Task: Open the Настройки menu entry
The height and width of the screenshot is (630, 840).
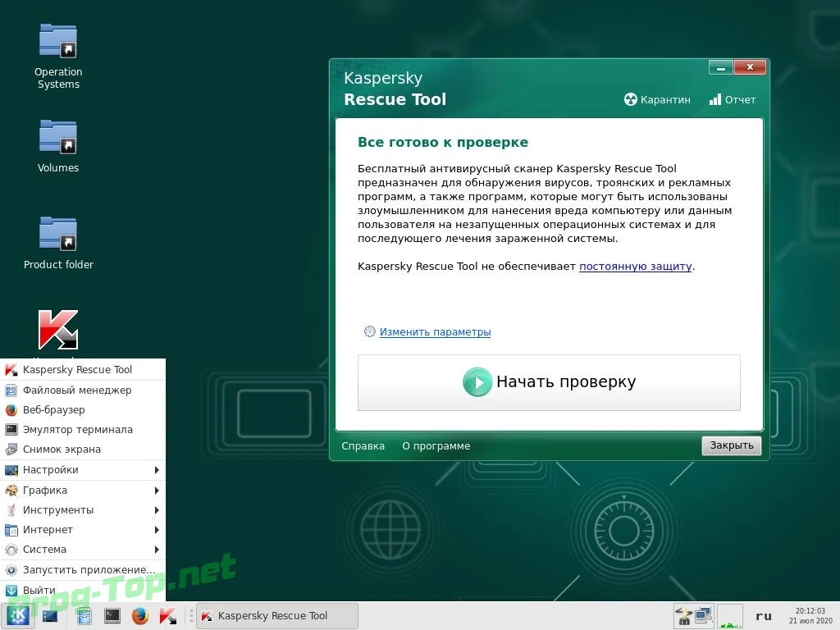Action: click(83, 470)
